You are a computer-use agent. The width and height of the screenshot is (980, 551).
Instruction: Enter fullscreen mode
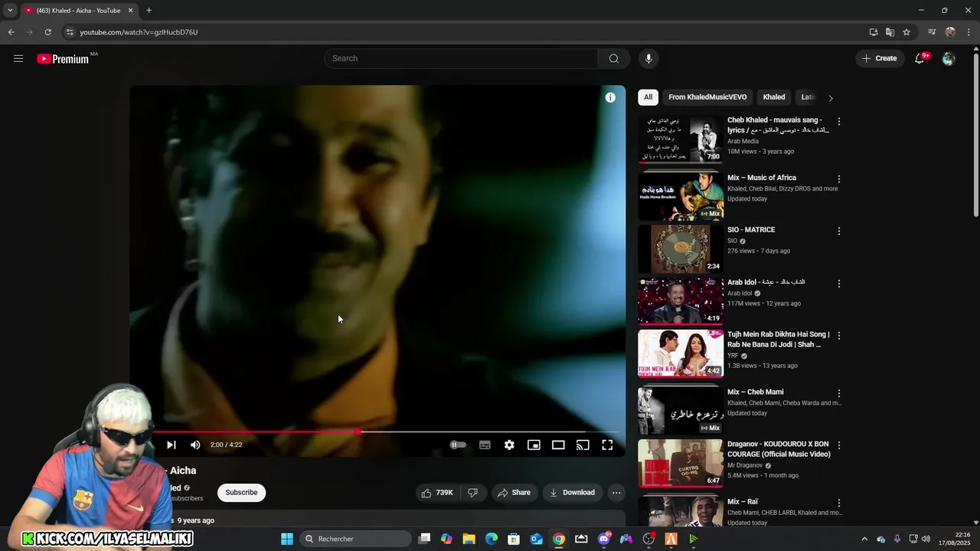tap(607, 445)
